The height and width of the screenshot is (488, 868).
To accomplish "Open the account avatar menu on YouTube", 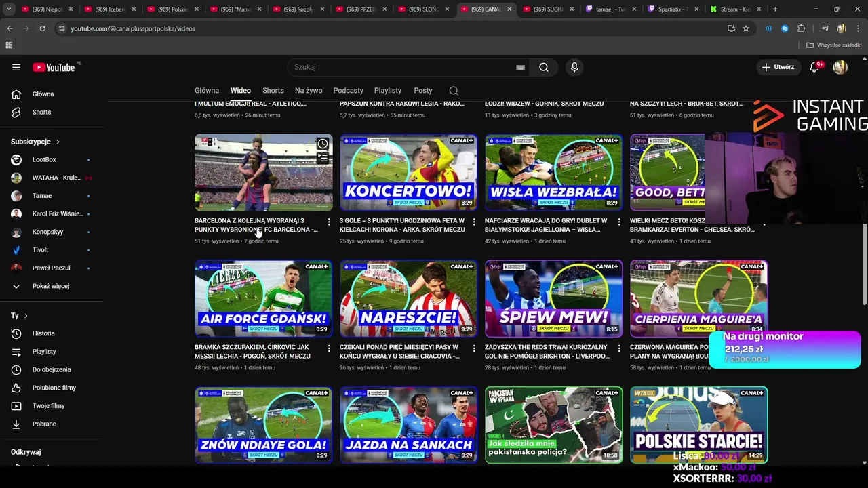I will (x=840, y=67).
